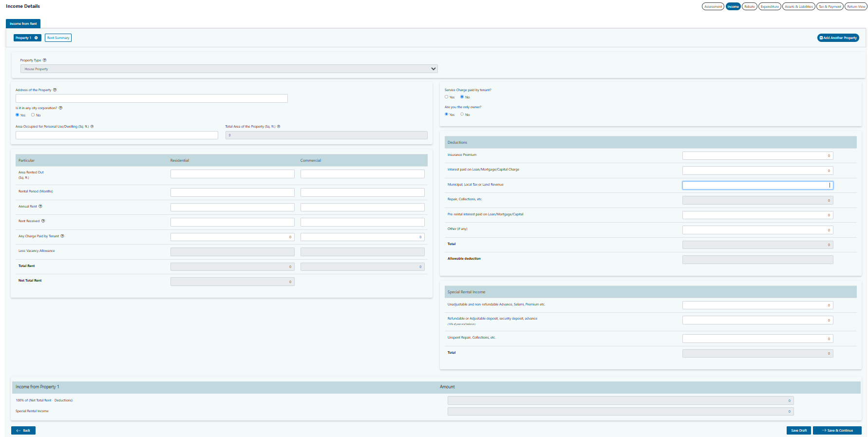Image resolution: width=868 pixels, height=437 pixels.
Task: Choose Yes for service charge paid by tenant
Action: tap(446, 97)
